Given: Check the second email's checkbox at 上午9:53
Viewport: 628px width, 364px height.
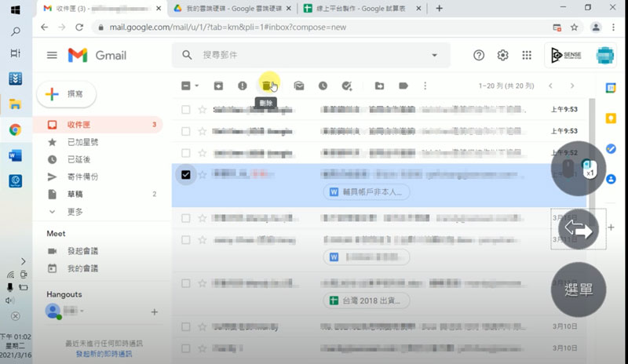Looking at the screenshot, I should (x=186, y=131).
